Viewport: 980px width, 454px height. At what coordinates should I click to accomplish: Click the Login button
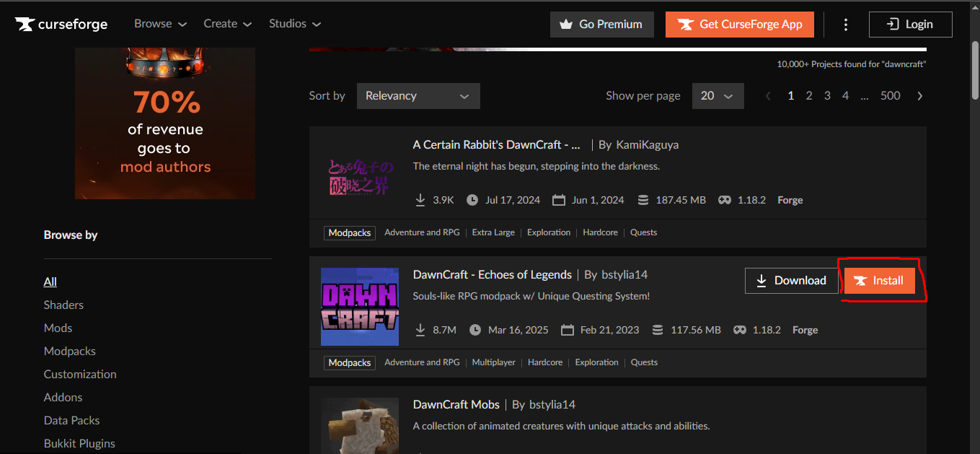coord(910,25)
